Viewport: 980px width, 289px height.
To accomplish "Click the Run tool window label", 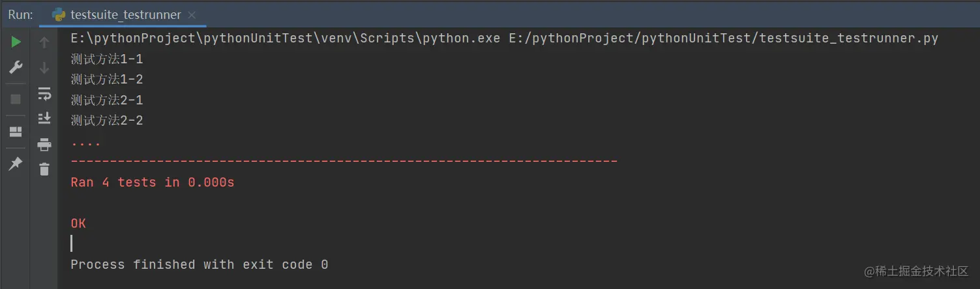I will (x=20, y=14).
